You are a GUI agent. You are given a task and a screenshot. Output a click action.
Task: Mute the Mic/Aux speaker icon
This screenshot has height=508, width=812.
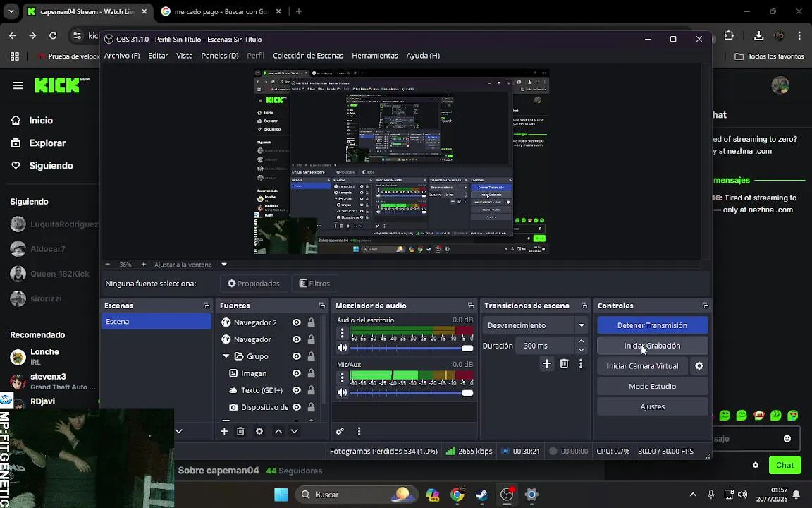point(342,392)
